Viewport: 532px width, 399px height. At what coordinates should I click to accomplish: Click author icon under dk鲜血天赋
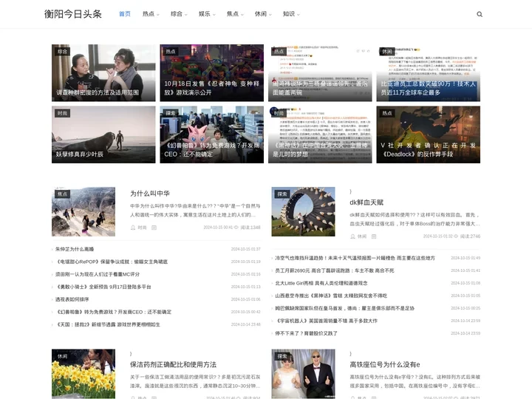click(353, 236)
